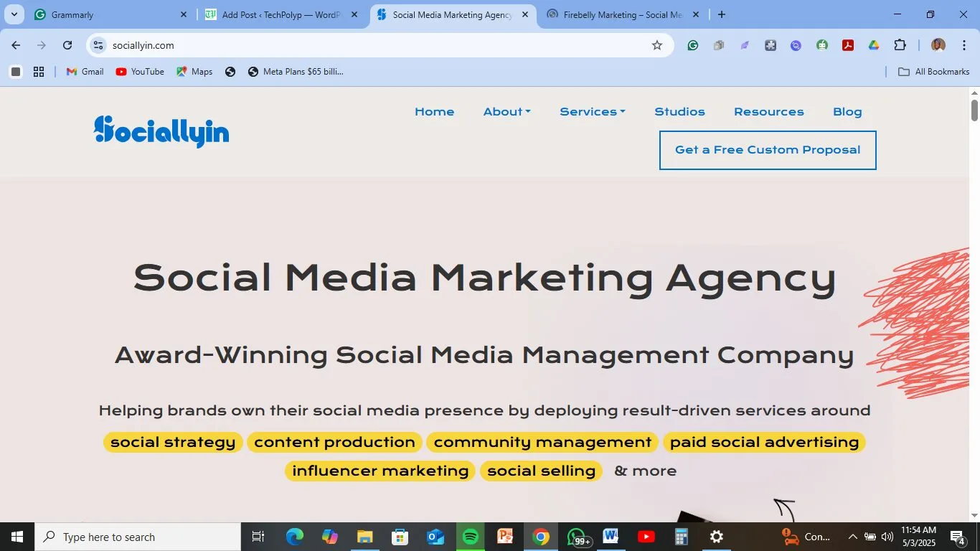Go back to previous page

[x=16, y=45]
